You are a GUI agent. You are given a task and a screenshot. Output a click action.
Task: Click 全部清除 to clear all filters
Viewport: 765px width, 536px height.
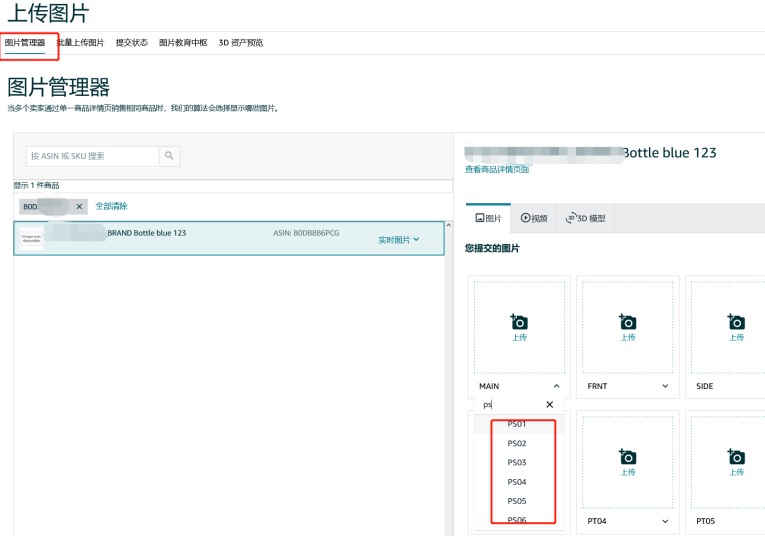coord(111,206)
